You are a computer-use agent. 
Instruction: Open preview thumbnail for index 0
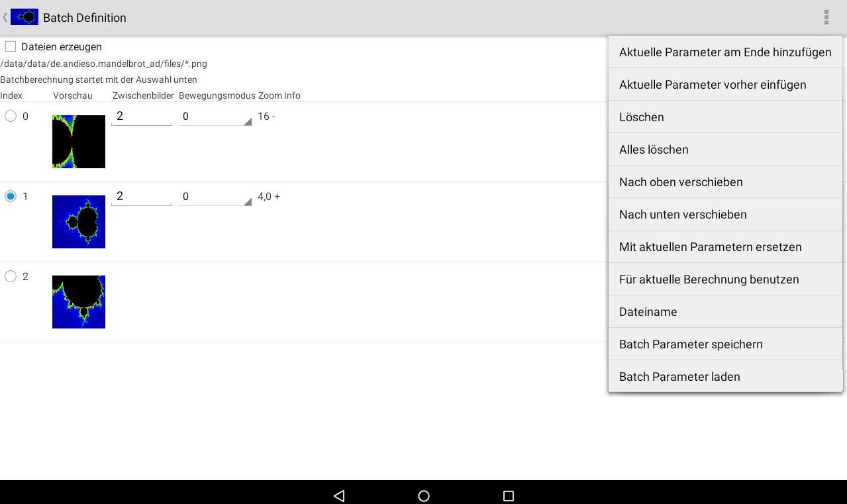(79, 142)
